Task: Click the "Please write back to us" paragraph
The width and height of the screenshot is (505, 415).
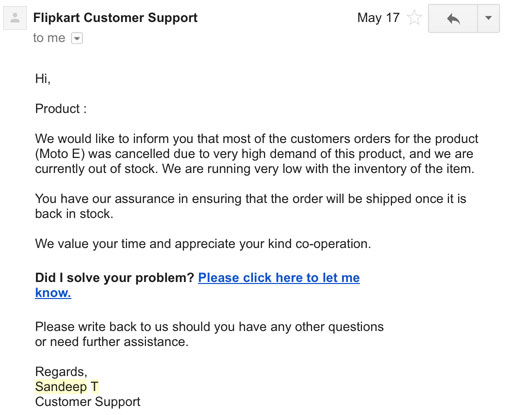Action: [209, 334]
